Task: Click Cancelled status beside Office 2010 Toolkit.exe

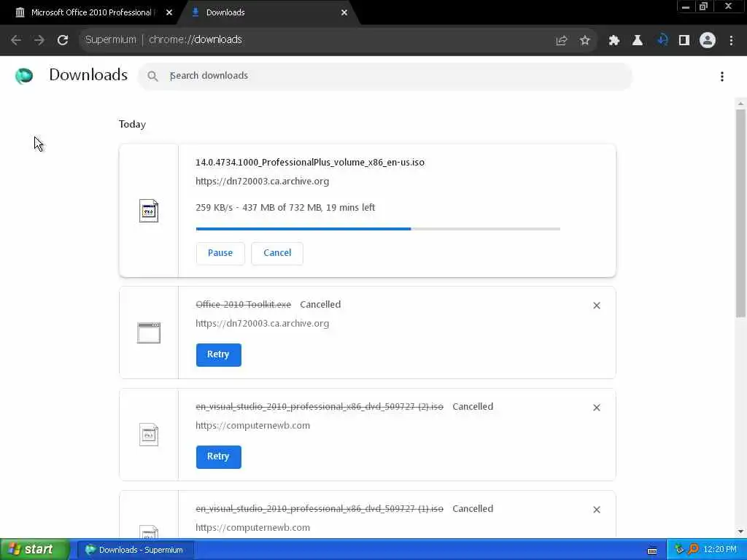Action: click(320, 305)
